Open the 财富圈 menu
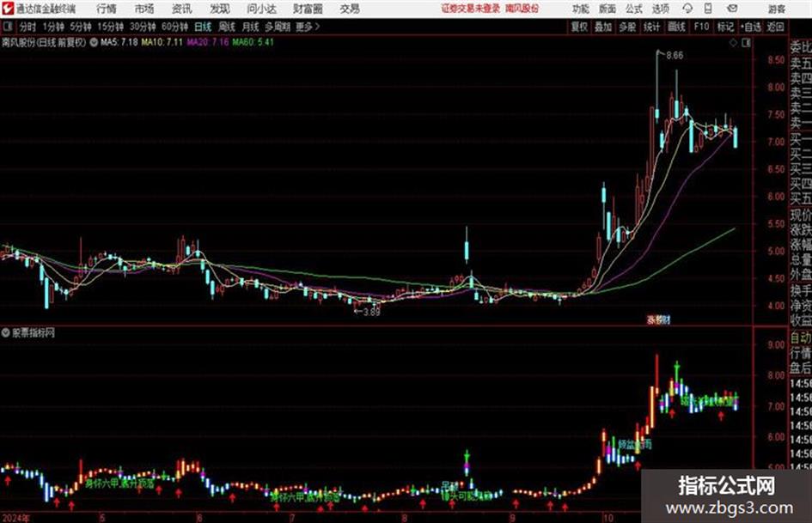Viewport: 812px width, 523px height. [308, 9]
